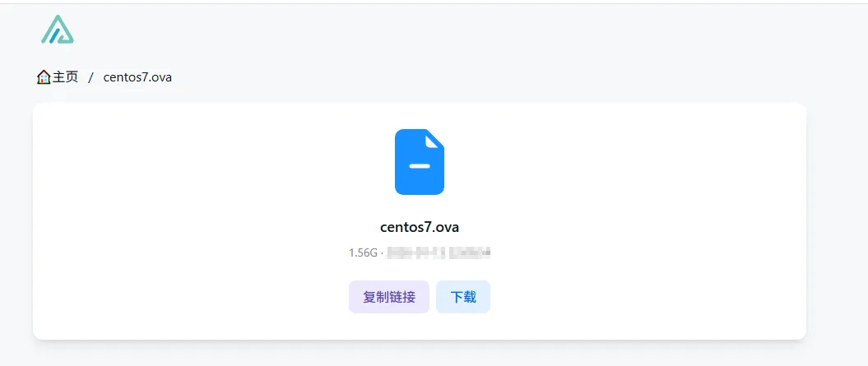The width and height of the screenshot is (868, 366).
Task: Click the house icon in breadcrumb
Action: point(44,77)
